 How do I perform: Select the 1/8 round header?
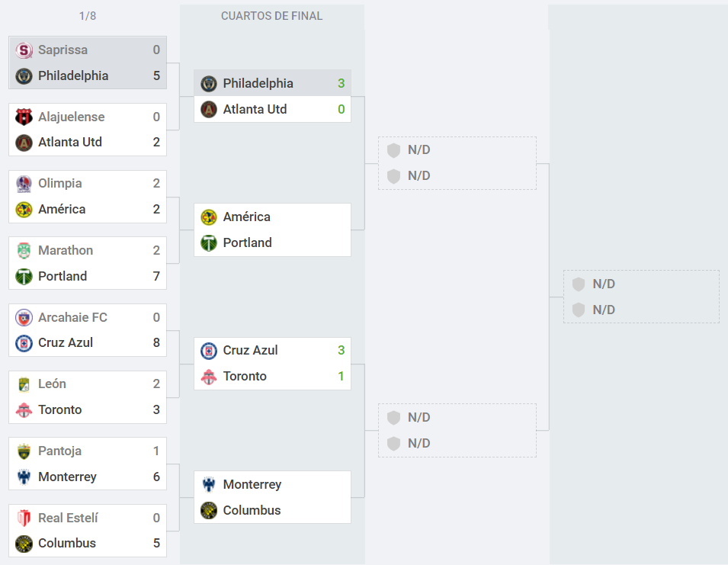(88, 16)
